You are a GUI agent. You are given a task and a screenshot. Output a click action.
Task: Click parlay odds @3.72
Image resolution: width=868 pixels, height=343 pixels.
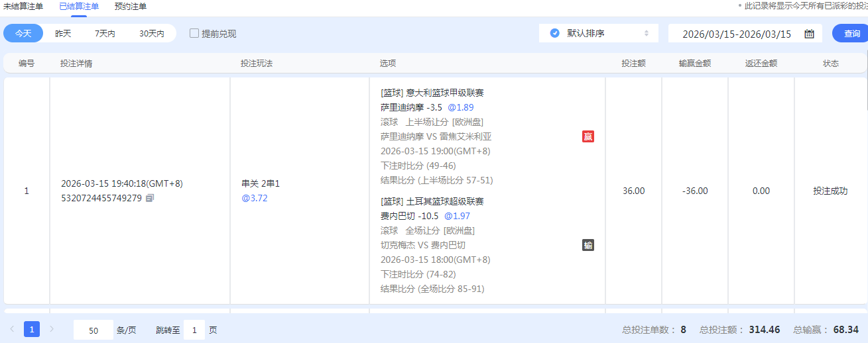click(x=255, y=198)
